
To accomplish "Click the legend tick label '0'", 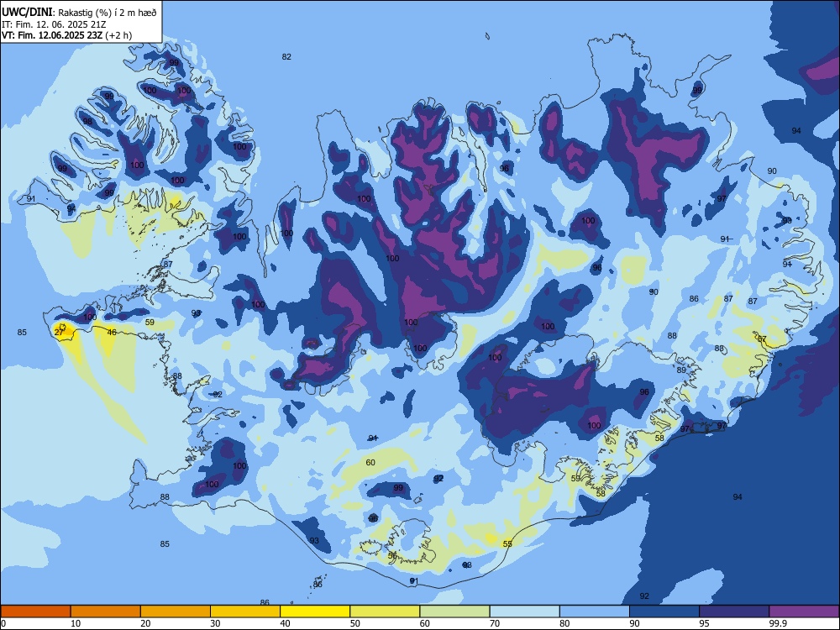I will coord(3,623).
